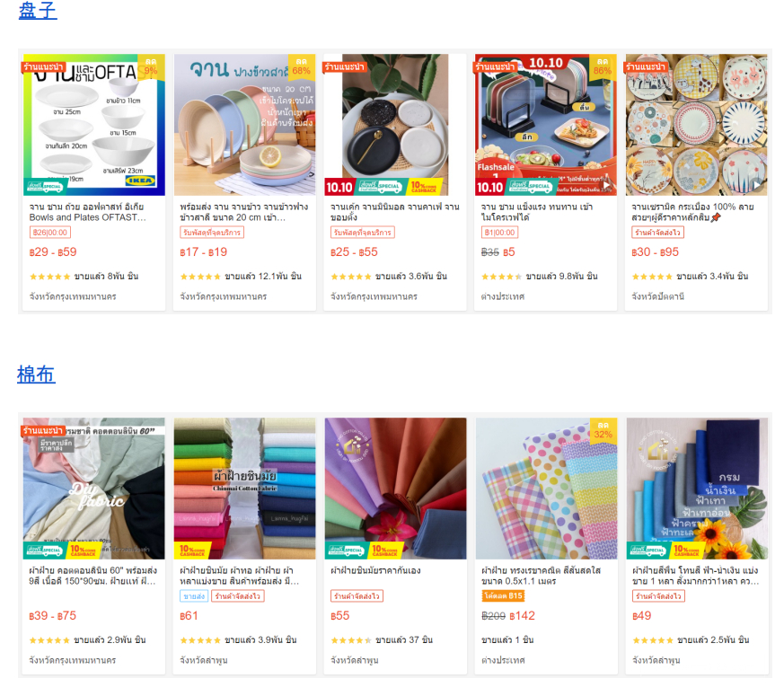Open the blue tone cotton fabric thumbnail

697,489
